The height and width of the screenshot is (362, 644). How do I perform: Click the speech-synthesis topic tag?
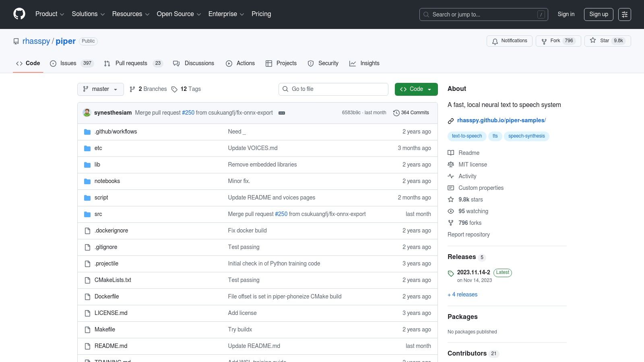pos(526,136)
